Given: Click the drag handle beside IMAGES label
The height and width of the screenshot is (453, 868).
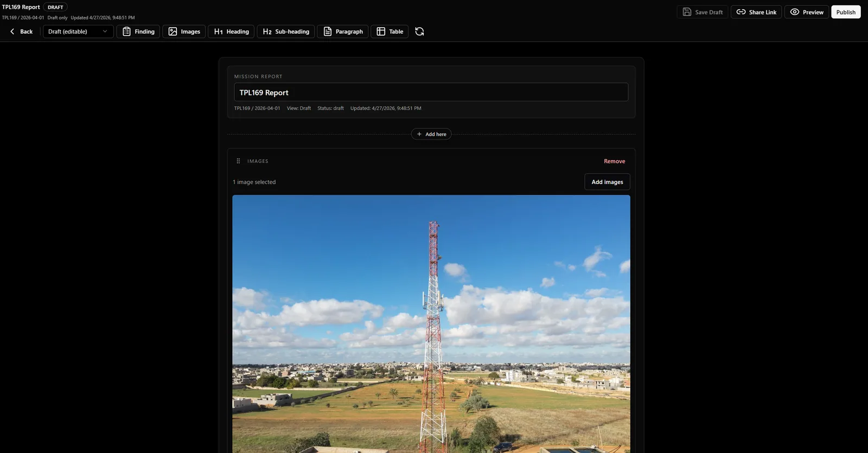Looking at the screenshot, I should (238, 161).
